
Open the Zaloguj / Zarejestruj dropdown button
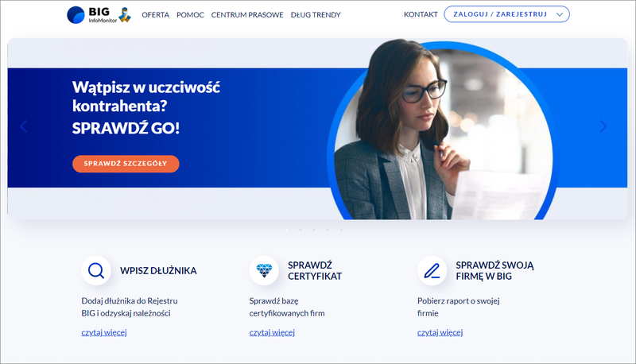[506, 14]
